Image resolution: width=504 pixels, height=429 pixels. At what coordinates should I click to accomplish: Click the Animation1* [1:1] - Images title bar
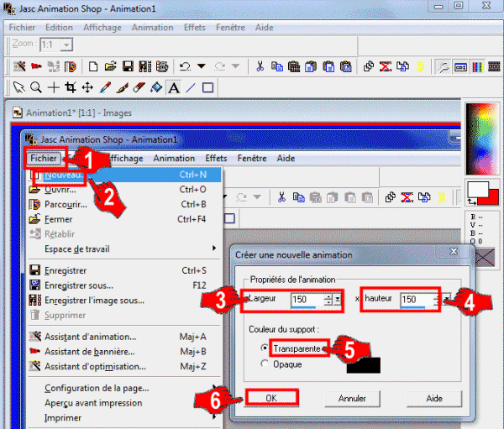236,112
